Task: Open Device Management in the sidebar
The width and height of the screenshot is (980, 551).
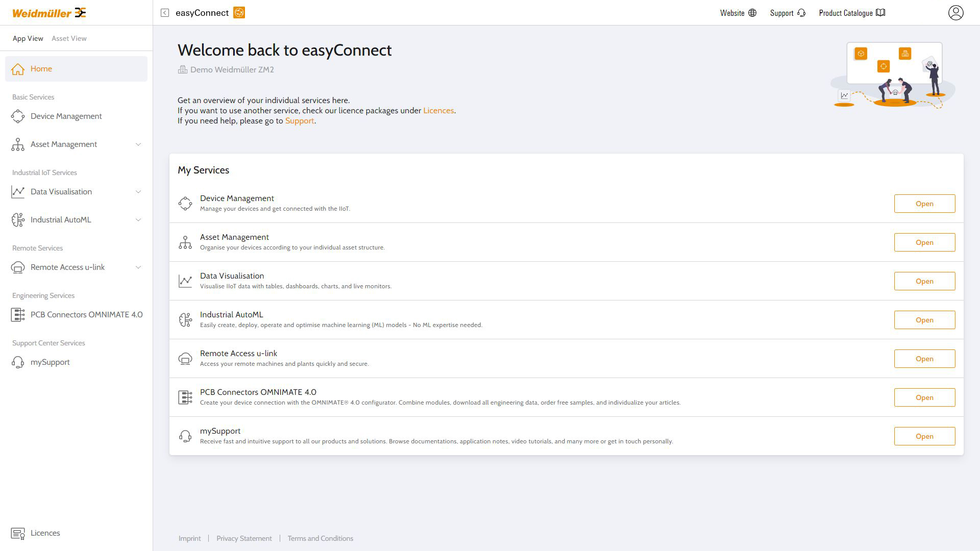Action: (x=66, y=116)
